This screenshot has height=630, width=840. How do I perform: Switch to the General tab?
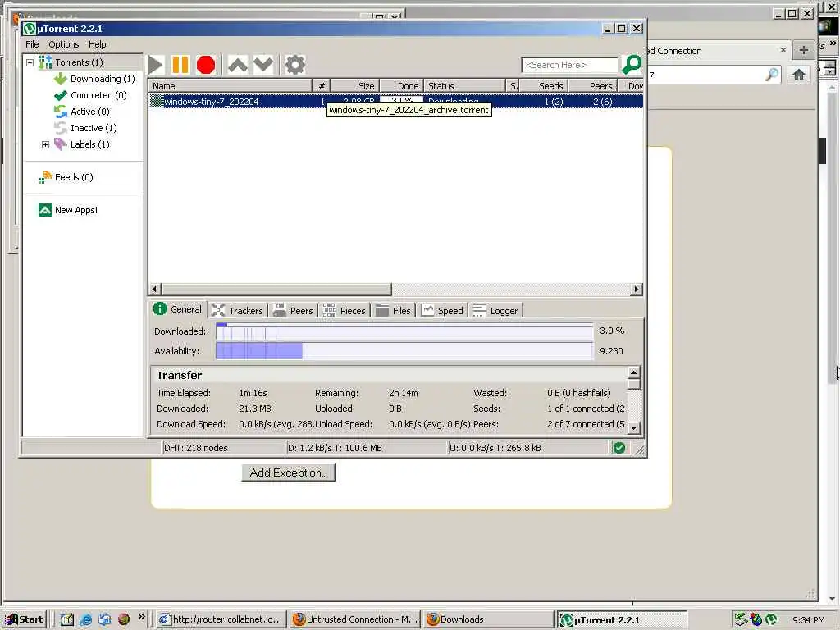pyautogui.click(x=177, y=309)
